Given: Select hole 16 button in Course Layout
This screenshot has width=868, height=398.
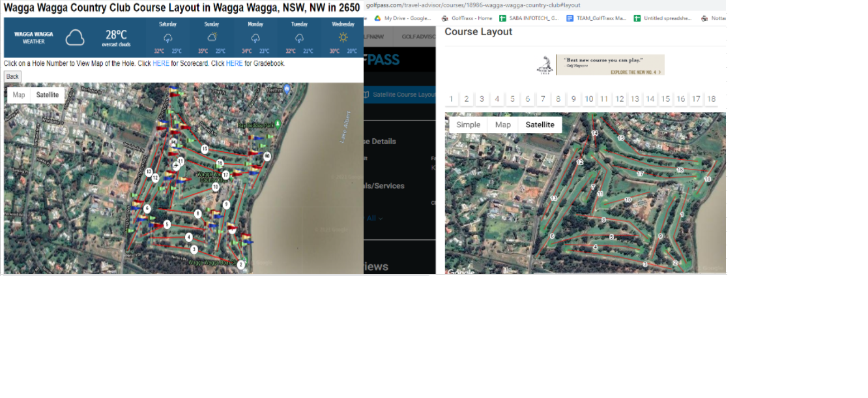Looking at the screenshot, I should coord(681,99).
